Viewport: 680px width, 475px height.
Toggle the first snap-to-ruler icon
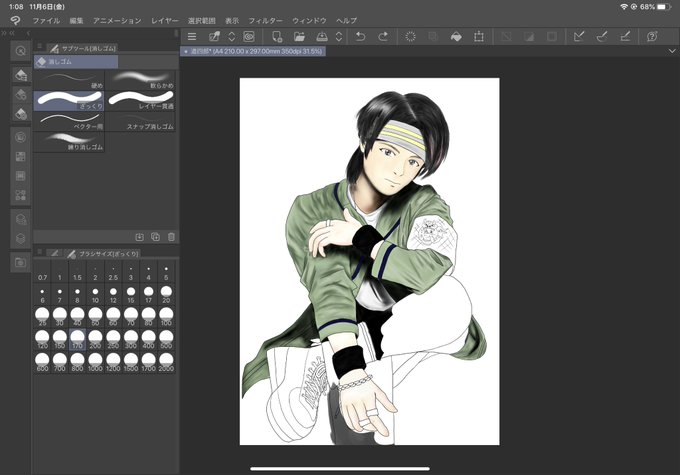pos(579,36)
